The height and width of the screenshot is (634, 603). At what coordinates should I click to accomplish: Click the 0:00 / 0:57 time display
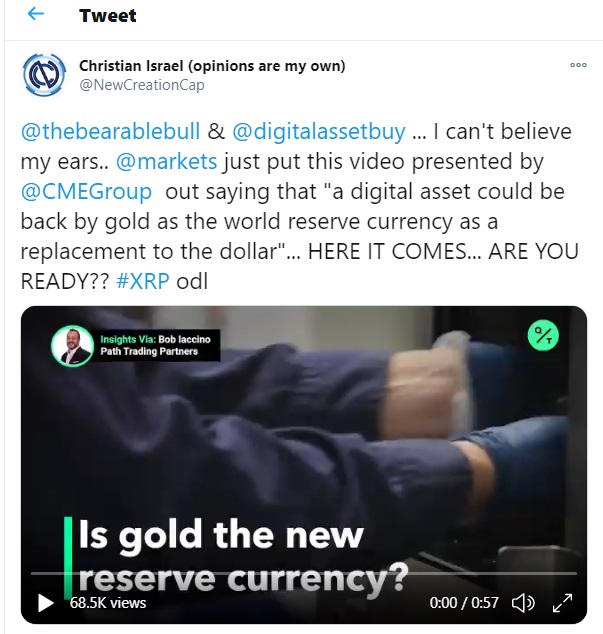tap(463, 603)
